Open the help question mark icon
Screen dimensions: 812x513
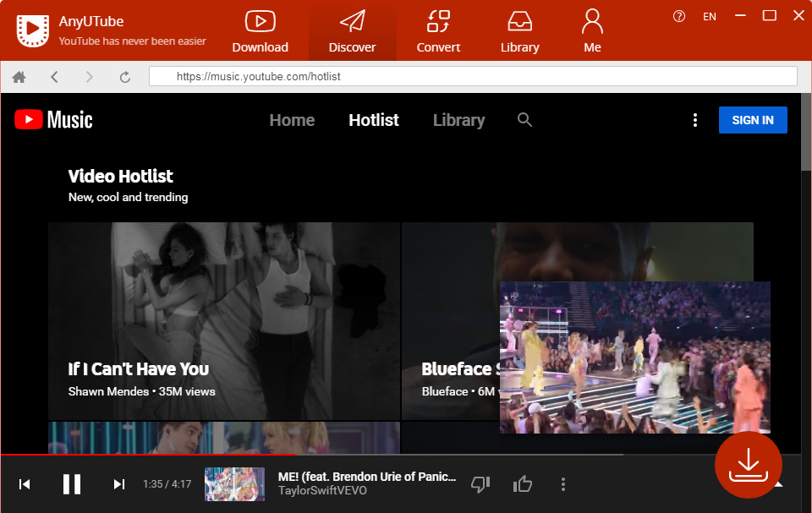[679, 17]
